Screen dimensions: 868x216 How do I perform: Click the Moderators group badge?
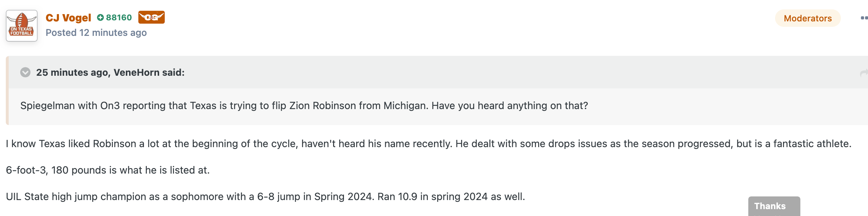click(x=808, y=18)
